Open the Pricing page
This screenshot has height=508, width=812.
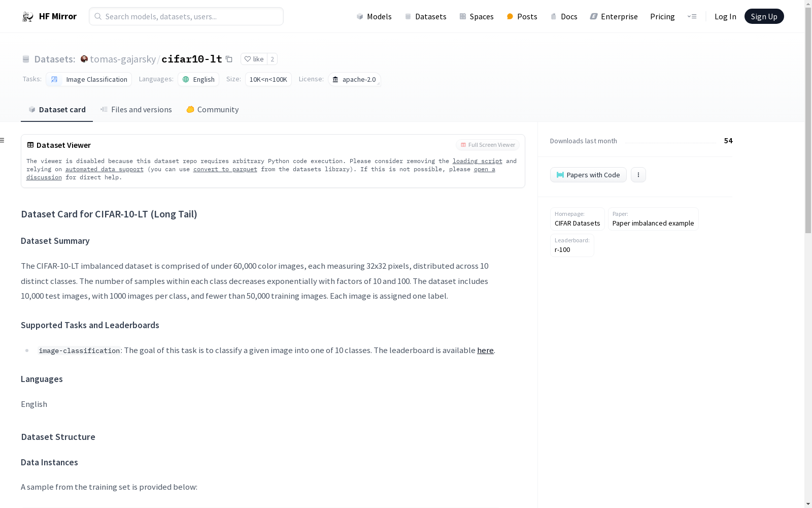pos(662,16)
